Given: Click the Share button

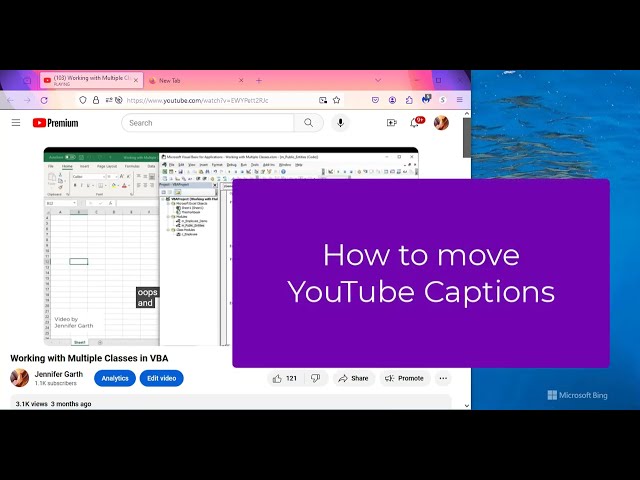Looking at the screenshot, I should [354, 378].
